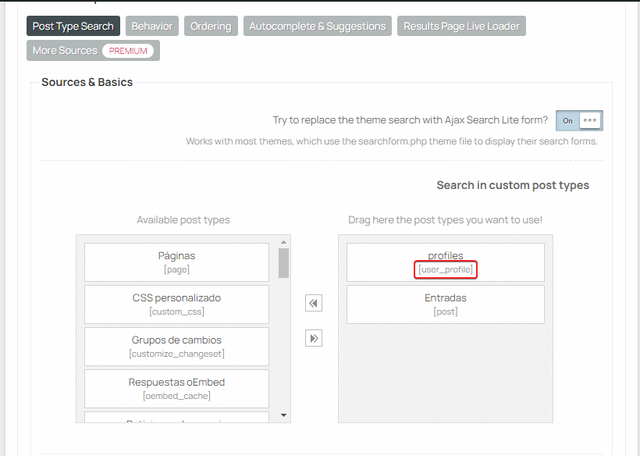Select the Grupos de cambios post type

click(x=177, y=347)
